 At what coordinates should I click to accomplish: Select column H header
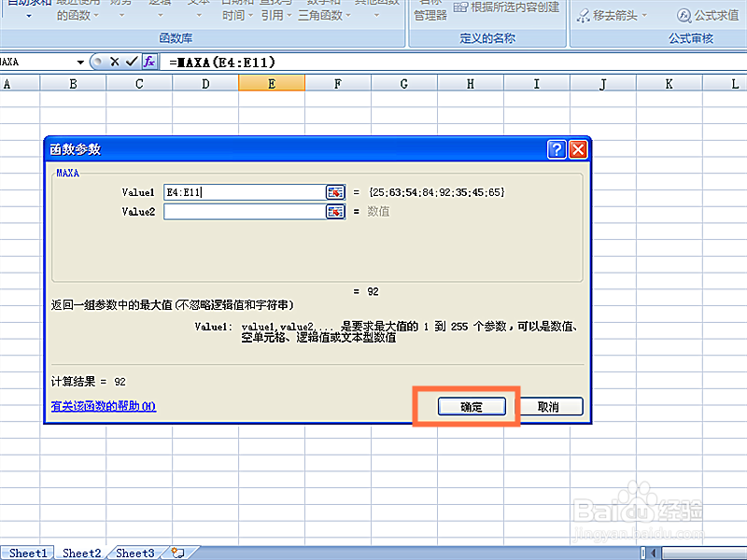point(471,84)
